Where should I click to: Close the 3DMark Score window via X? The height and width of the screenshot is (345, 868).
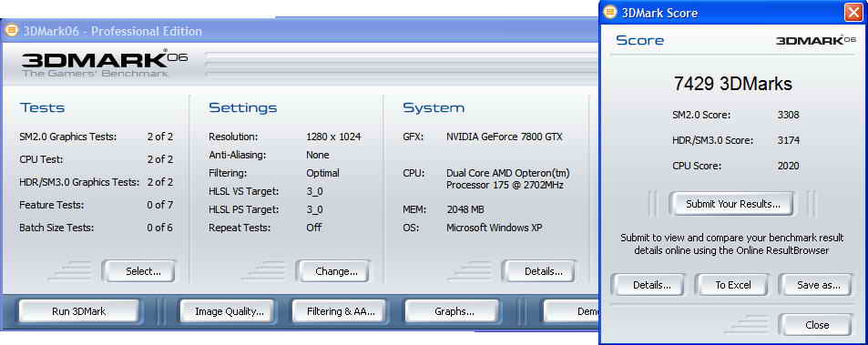pyautogui.click(x=853, y=13)
